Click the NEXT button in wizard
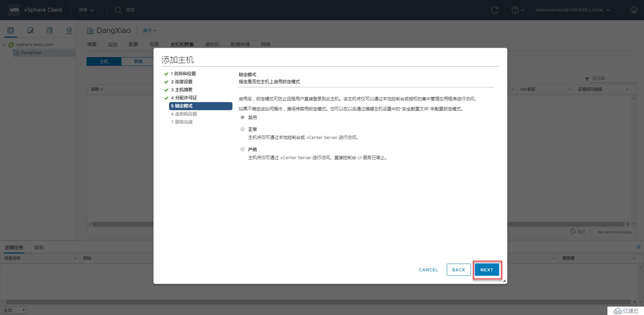Image resolution: width=644 pixels, height=315 pixels. coord(487,270)
